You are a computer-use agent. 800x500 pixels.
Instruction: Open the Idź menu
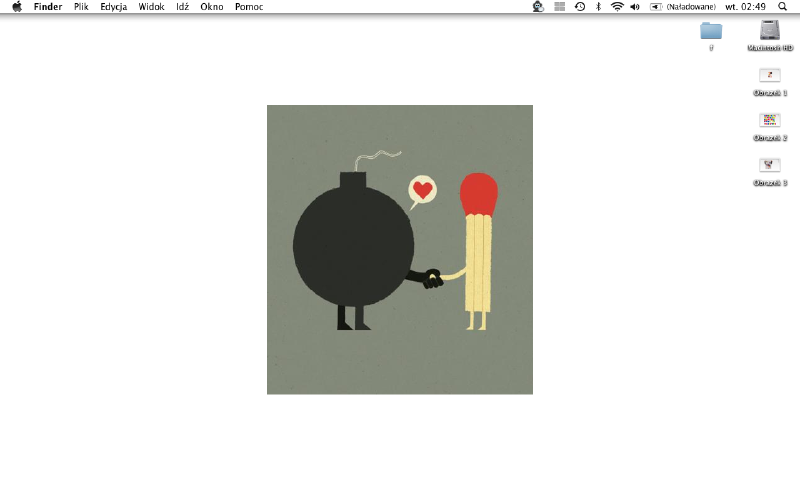[x=182, y=6]
